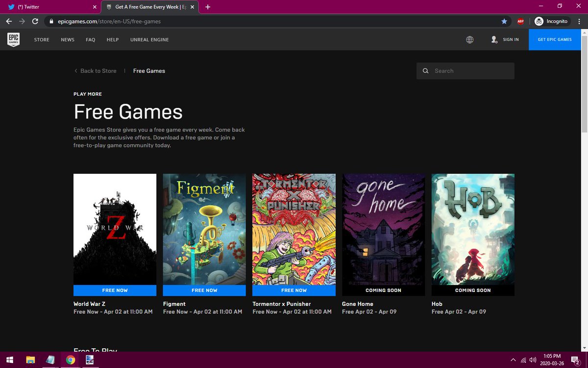Close the Epic Games tab
The width and height of the screenshot is (588, 368).
pos(194,7)
